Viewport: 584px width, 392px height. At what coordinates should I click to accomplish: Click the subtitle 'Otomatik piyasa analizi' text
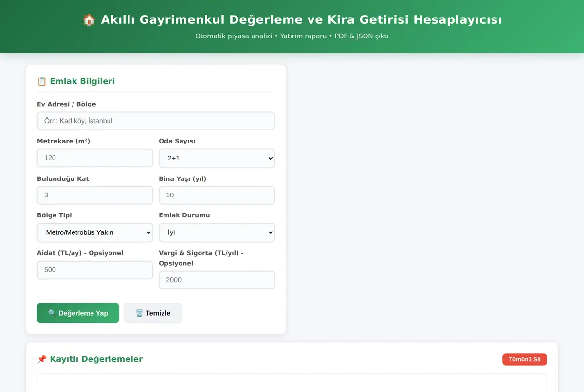[234, 36]
